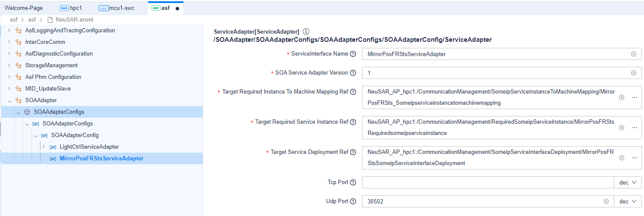This screenshot has width=644, height=216.
Task: Expand the LightCtrlServiceAdapter tree node
Action: pyautogui.click(x=43, y=147)
